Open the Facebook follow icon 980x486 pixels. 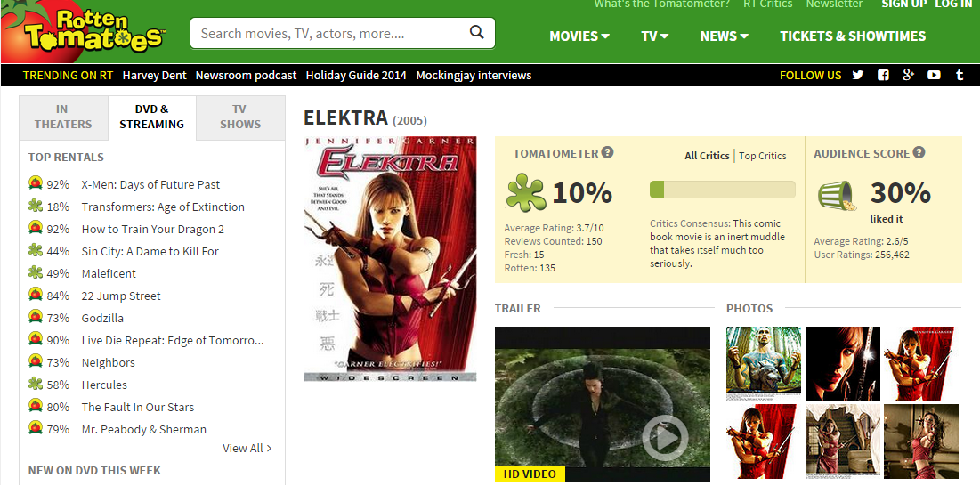[x=883, y=75]
